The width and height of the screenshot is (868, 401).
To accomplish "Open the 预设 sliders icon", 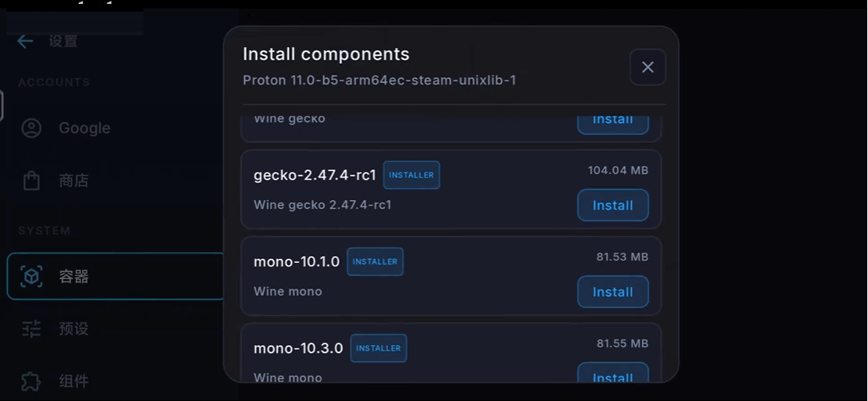I will 32,328.
